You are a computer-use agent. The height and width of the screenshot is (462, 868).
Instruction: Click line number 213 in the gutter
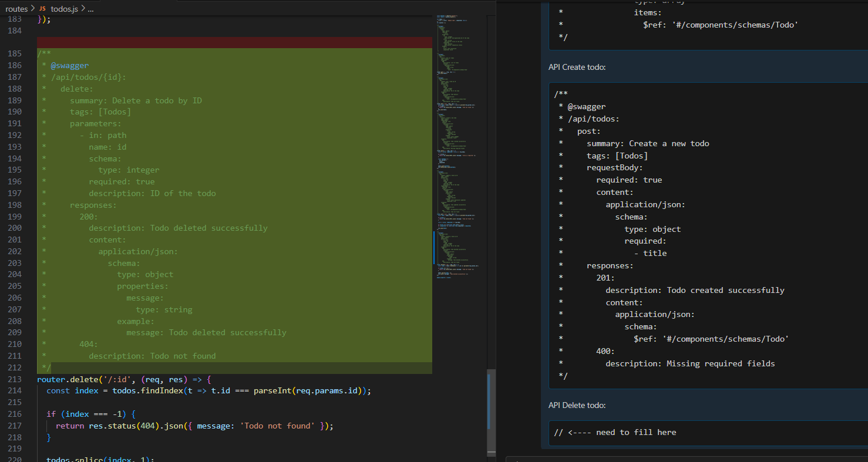point(15,379)
